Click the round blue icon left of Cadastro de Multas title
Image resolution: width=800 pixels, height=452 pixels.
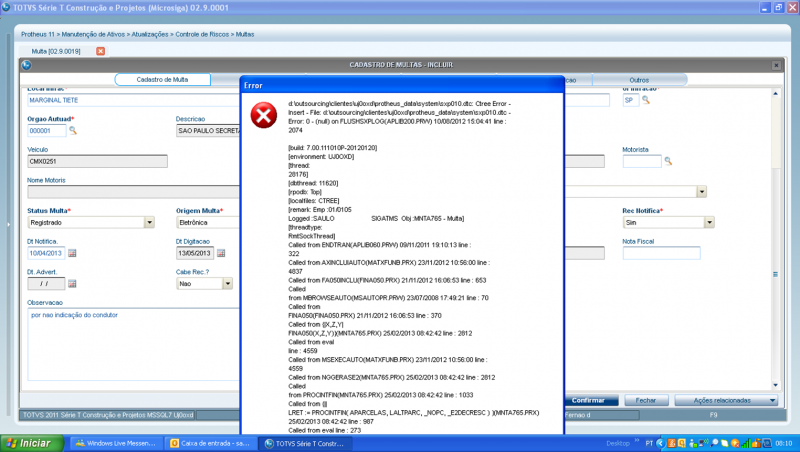pyautogui.click(x=27, y=65)
